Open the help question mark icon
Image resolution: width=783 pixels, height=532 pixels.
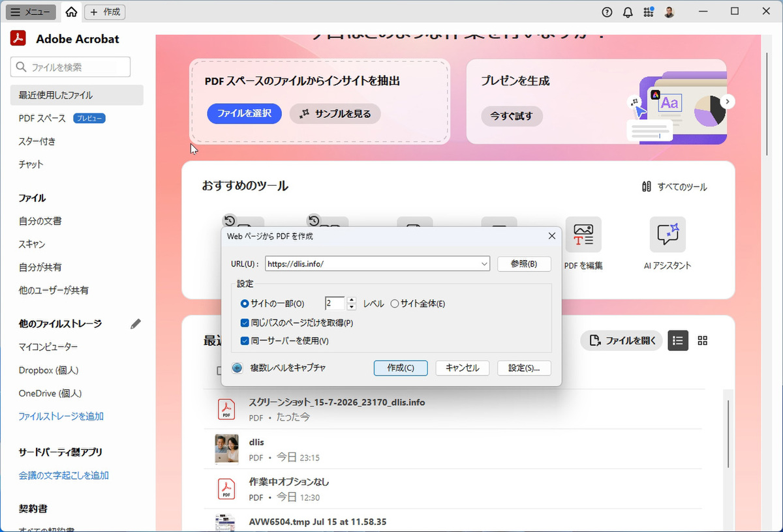click(x=607, y=12)
